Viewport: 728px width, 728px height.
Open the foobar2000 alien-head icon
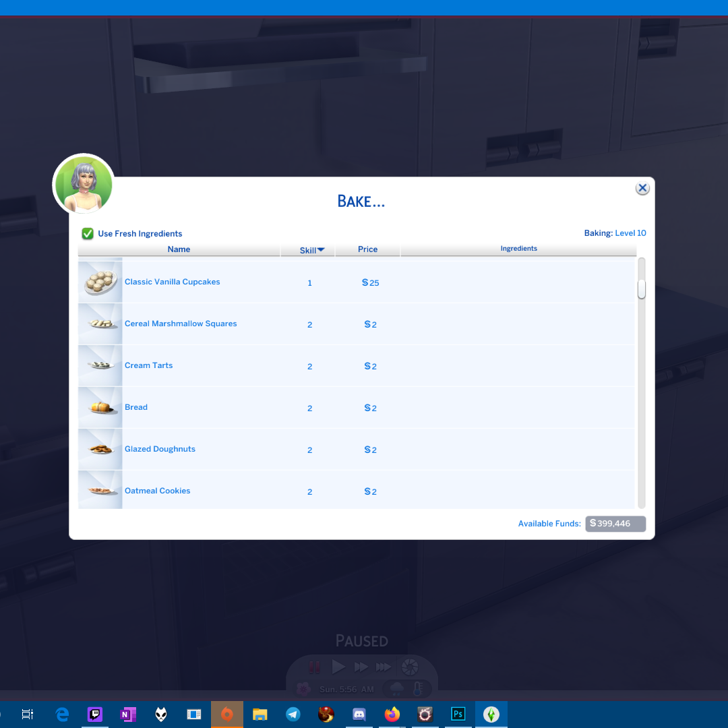click(x=160, y=714)
